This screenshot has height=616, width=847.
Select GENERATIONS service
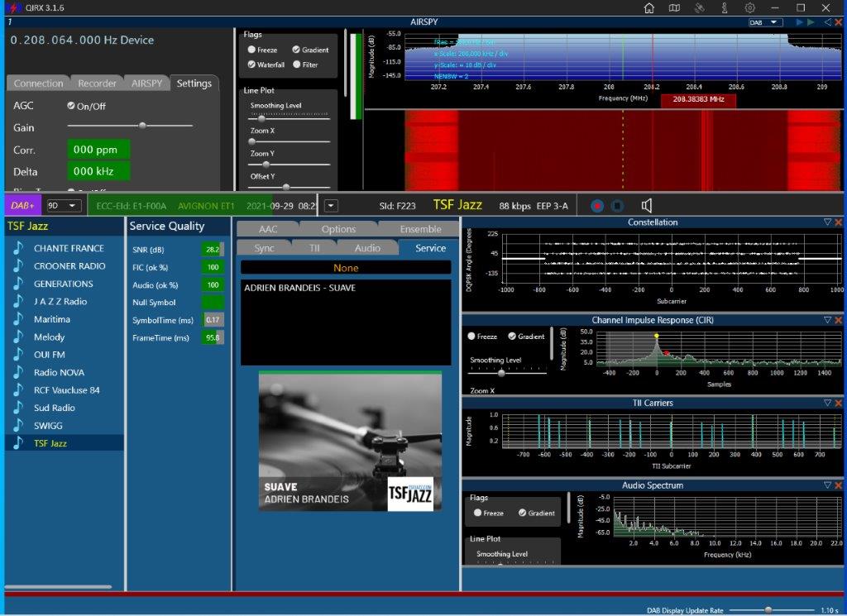(63, 284)
